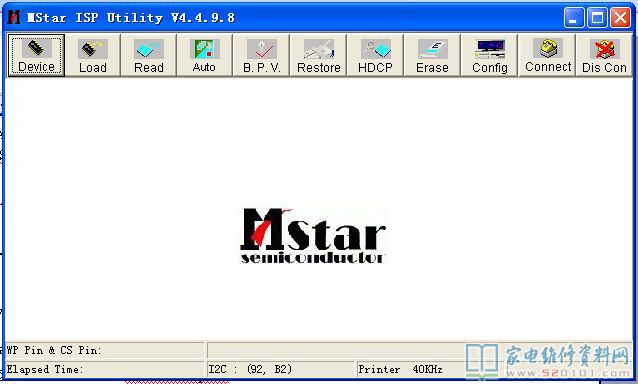638x384 pixels.
Task: Open the Config settings panel
Action: point(489,55)
